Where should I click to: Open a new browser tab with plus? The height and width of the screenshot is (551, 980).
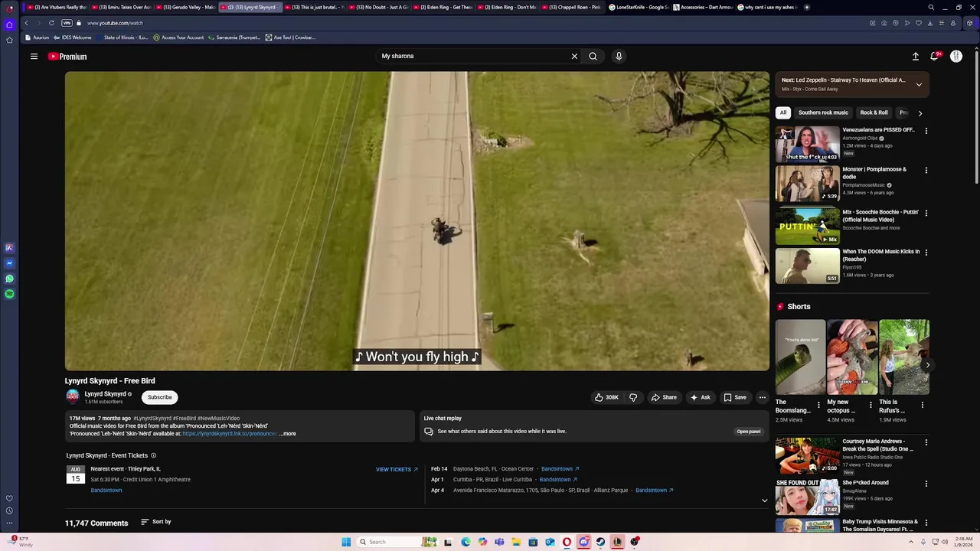coord(806,7)
